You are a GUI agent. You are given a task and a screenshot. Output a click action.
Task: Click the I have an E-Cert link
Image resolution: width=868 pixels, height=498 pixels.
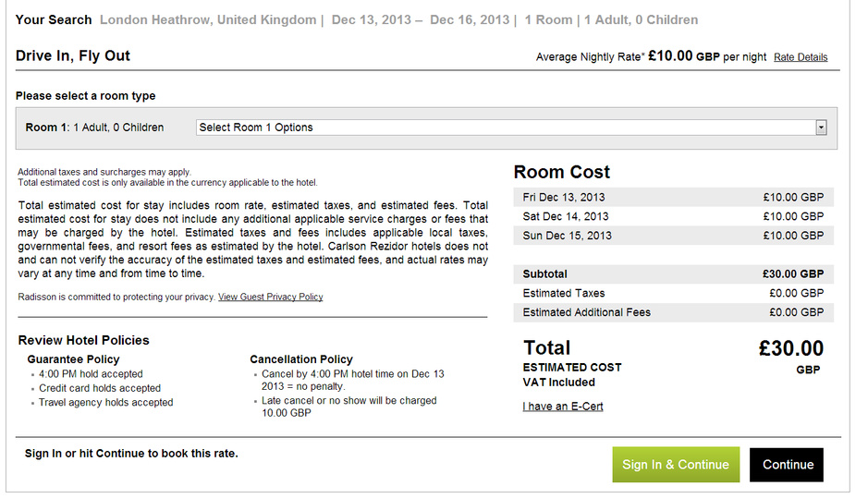(562, 407)
